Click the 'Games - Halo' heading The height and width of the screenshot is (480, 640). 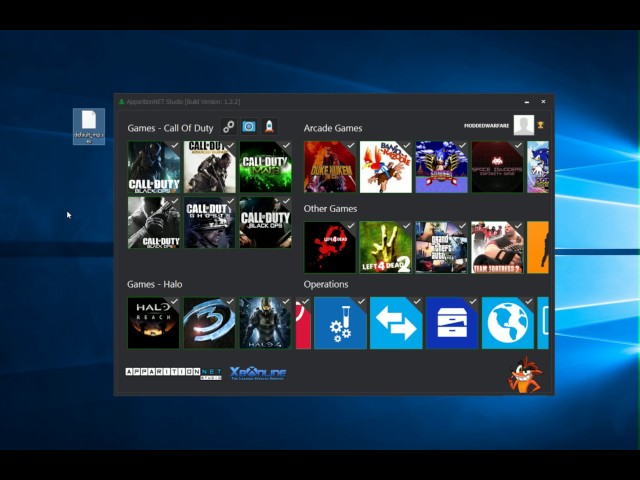[x=155, y=284]
